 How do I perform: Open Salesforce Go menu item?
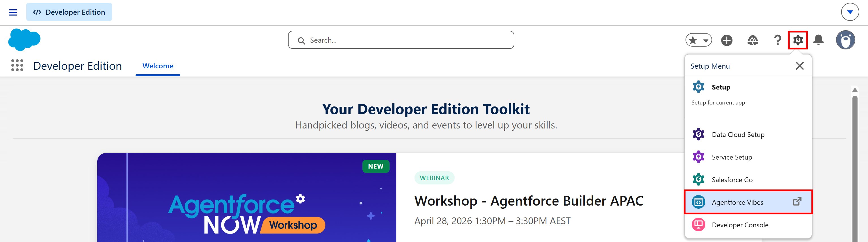click(x=748, y=180)
